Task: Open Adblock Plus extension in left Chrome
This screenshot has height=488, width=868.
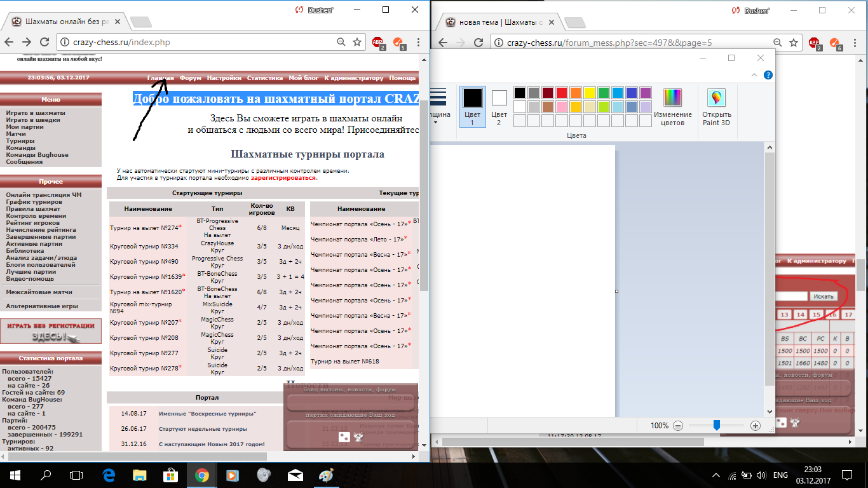Action: point(378,43)
